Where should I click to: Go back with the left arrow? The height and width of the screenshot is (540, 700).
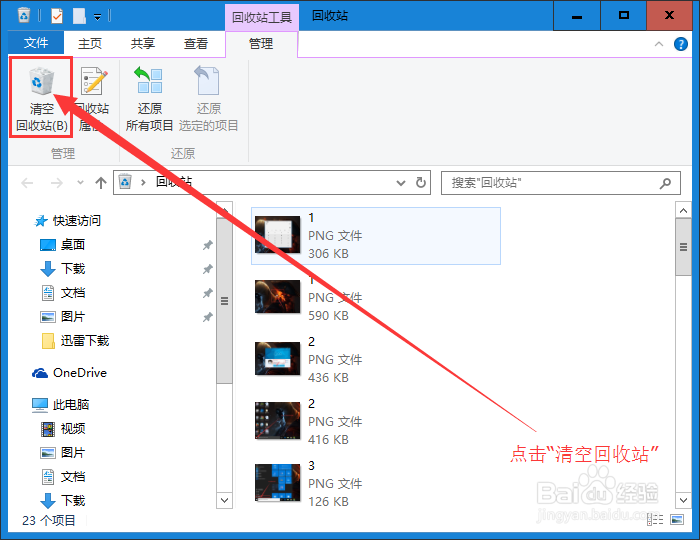tap(28, 183)
